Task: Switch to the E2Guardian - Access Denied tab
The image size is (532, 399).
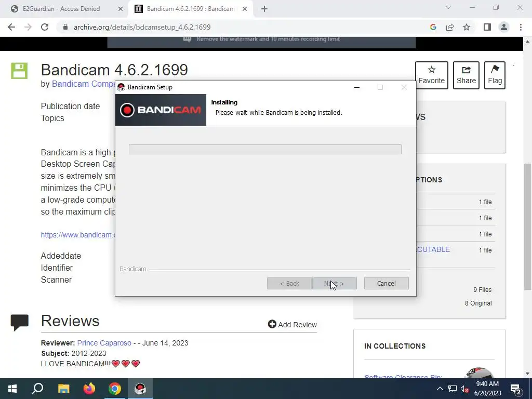Action: (61, 9)
